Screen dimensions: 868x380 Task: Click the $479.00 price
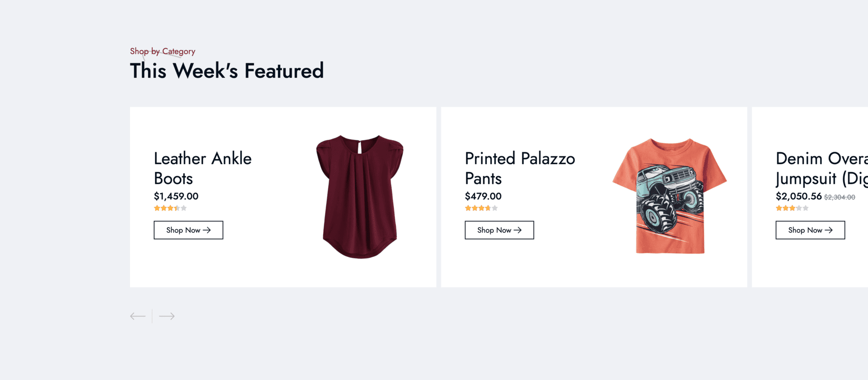483,196
